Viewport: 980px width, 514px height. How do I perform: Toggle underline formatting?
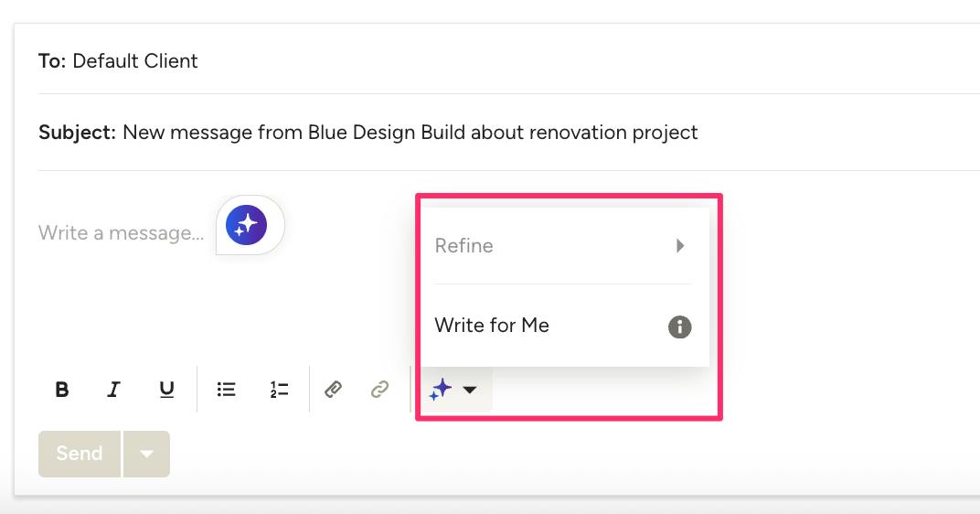tap(166, 390)
